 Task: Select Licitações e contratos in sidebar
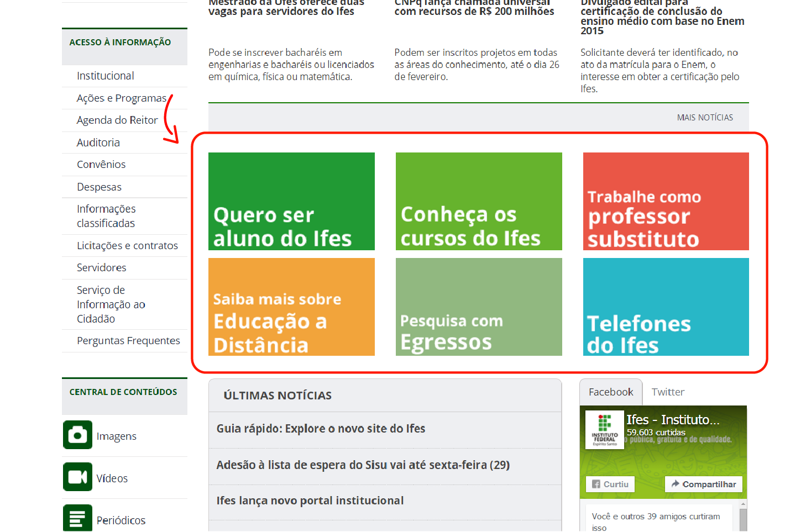click(127, 245)
